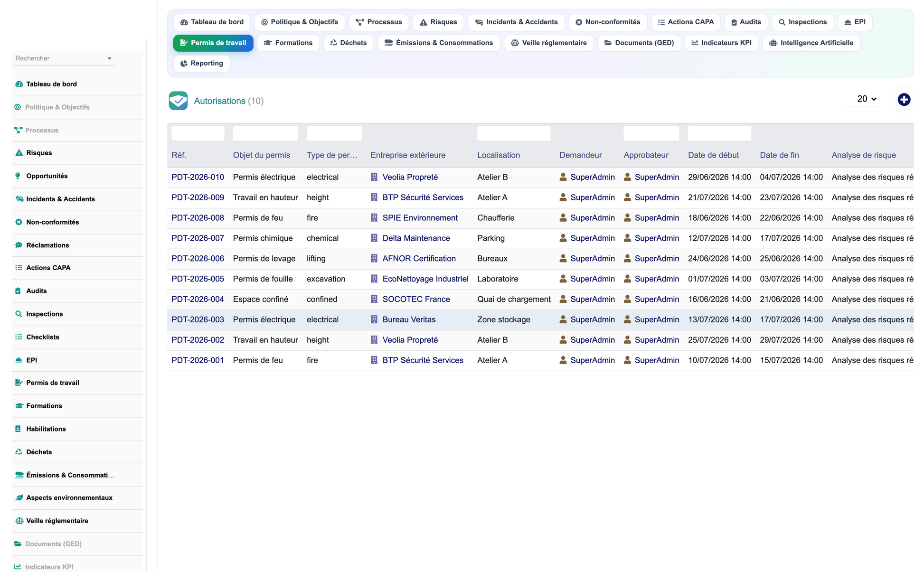Click the building icon beside SOCOTEC France
The height and width of the screenshot is (572, 924).
pos(374,299)
